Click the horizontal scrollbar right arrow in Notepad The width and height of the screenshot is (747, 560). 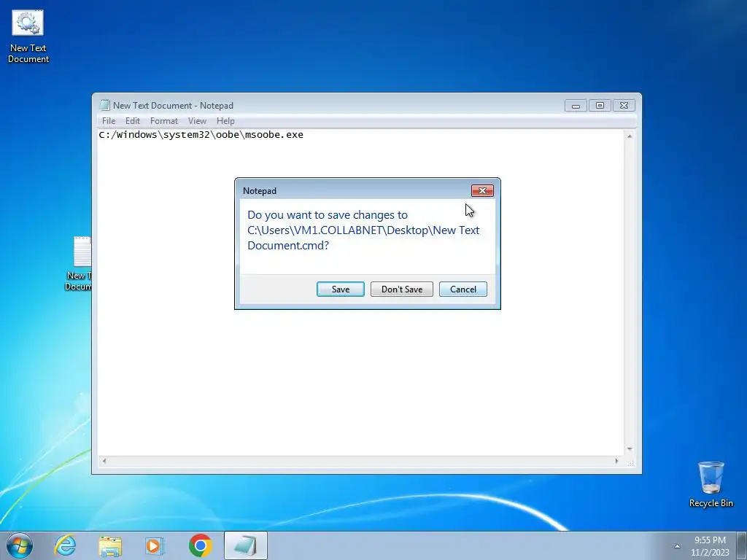616,461
